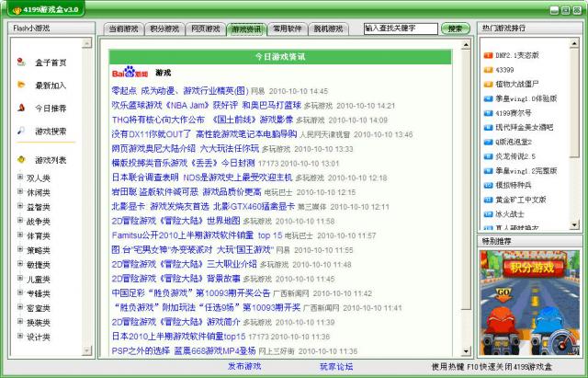Screen dimensions: 588x378
Task: Open the 常用软件 tab
Action: point(288,29)
